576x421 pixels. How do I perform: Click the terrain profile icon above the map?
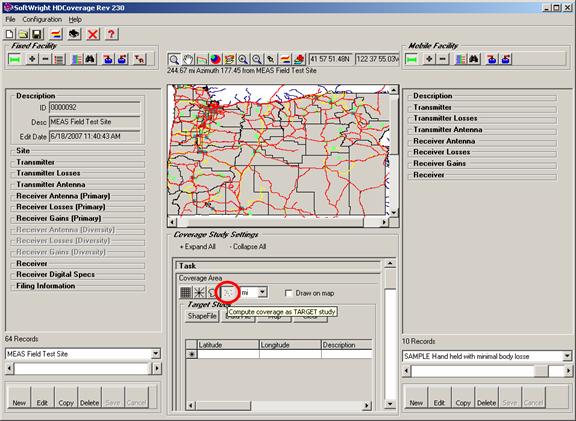pos(202,59)
